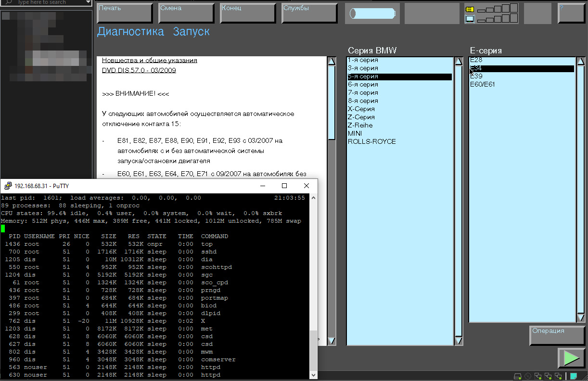Click the first network adapter status icon

(x=538, y=376)
